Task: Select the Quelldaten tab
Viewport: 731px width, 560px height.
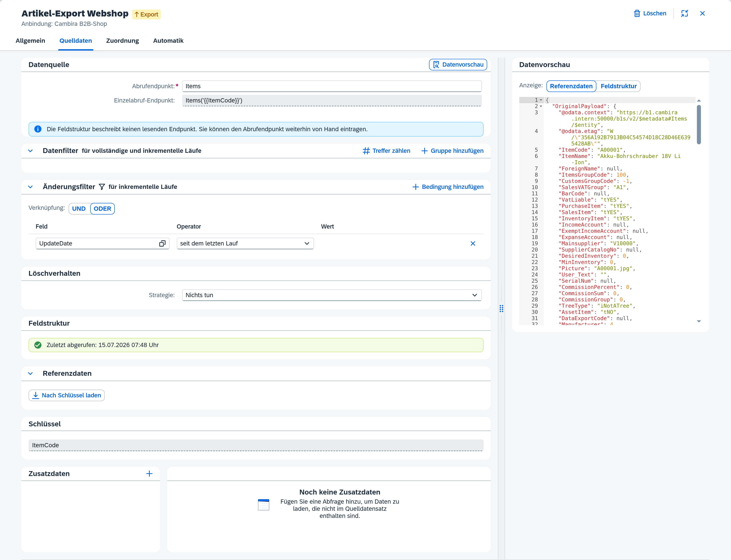Action: [76, 41]
